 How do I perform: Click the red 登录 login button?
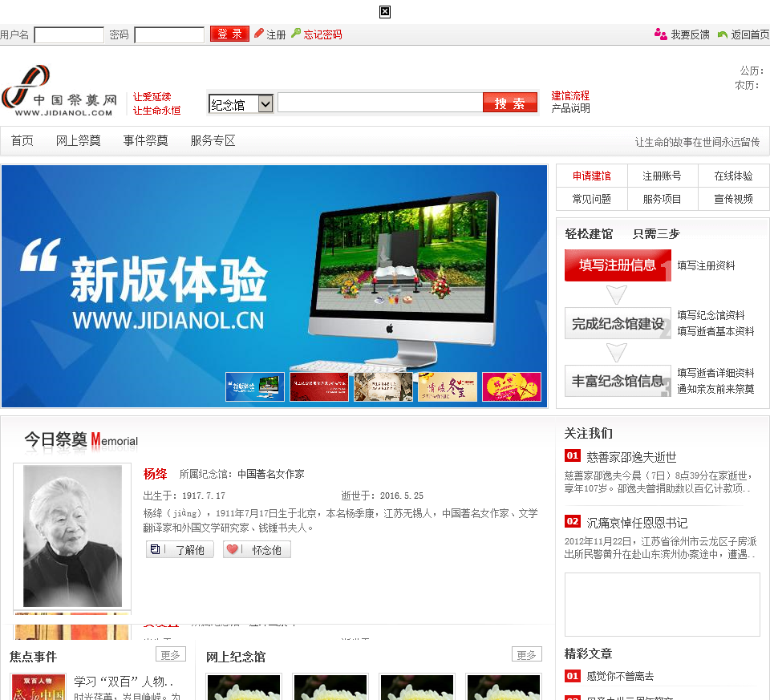click(229, 34)
